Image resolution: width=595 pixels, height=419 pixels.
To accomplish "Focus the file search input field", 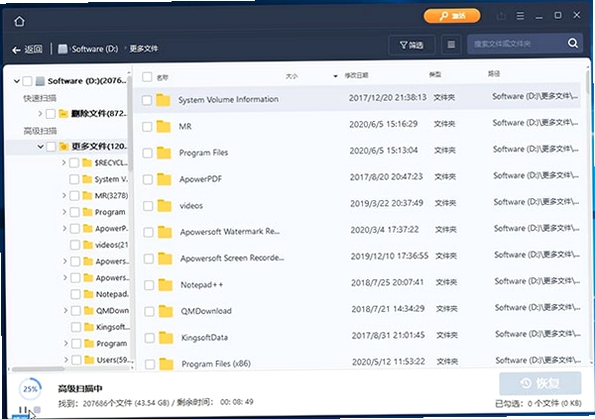I will 517,44.
